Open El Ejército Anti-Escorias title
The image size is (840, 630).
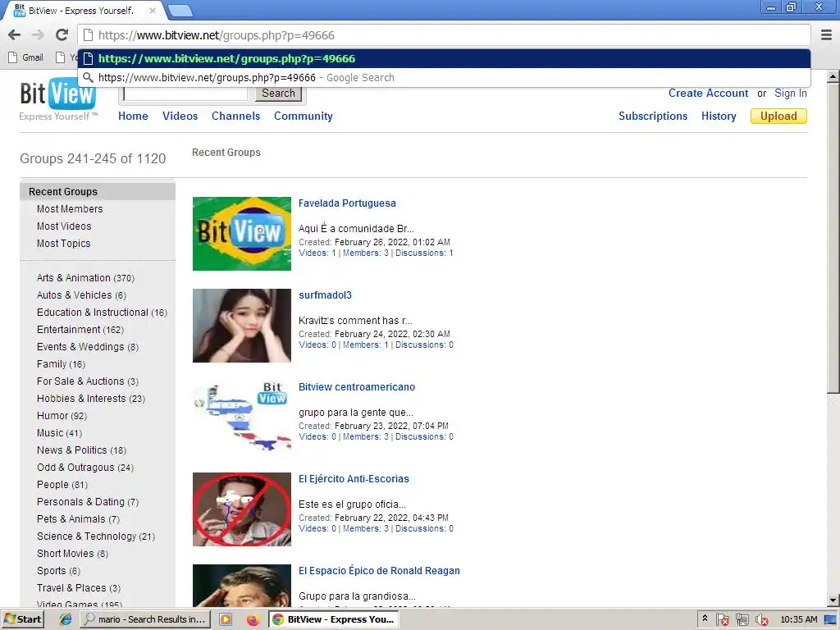pyautogui.click(x=354, y=479)
